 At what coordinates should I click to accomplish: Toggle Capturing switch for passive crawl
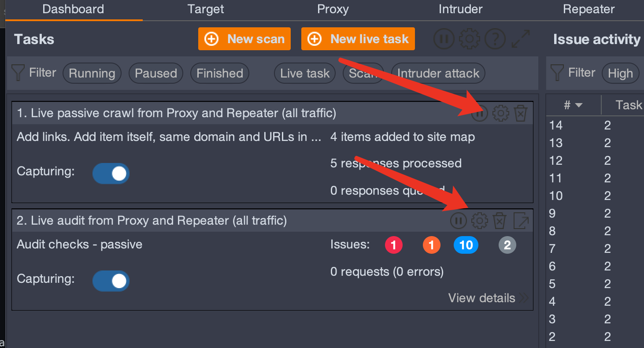click(x=111, y=174)
